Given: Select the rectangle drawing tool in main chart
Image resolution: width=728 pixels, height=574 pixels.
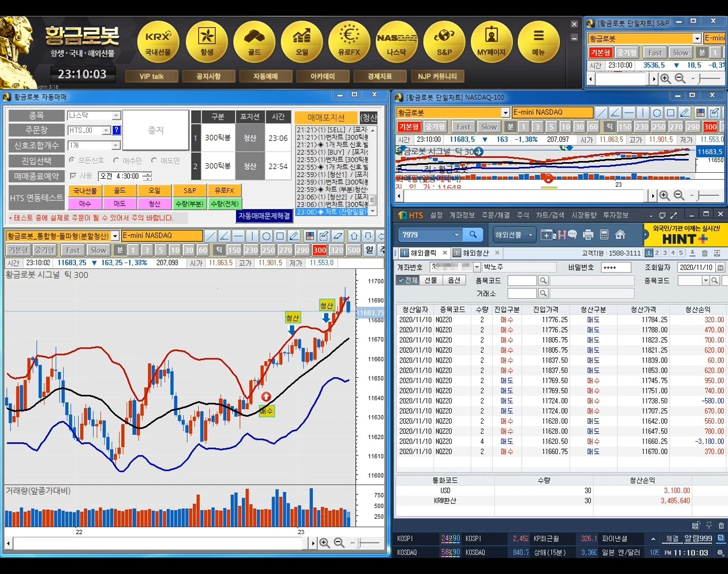Looking at the screenshot, I should 280,236.
